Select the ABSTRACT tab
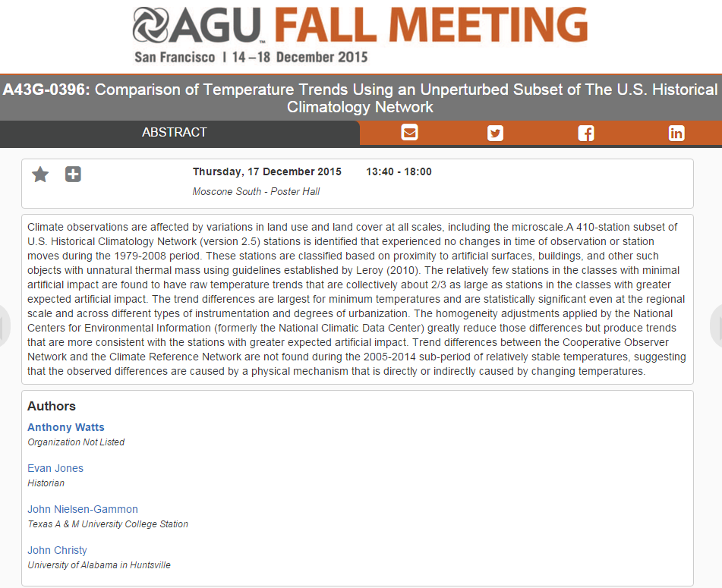Image resolution: width=722 pixels, height=588 pixels. pos(175,132)
